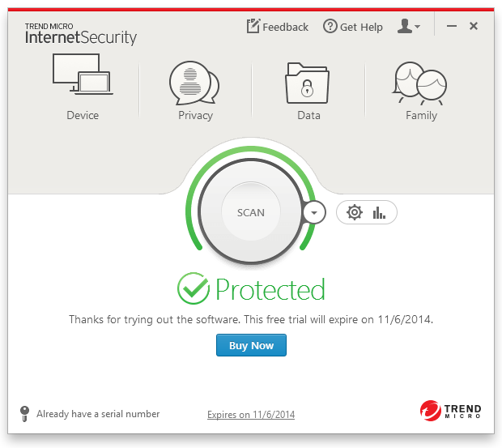The height and width of the screenshot is (448, 502).
Task: Open the Expires on 11/6/2014 link
Action: point(251,415)
